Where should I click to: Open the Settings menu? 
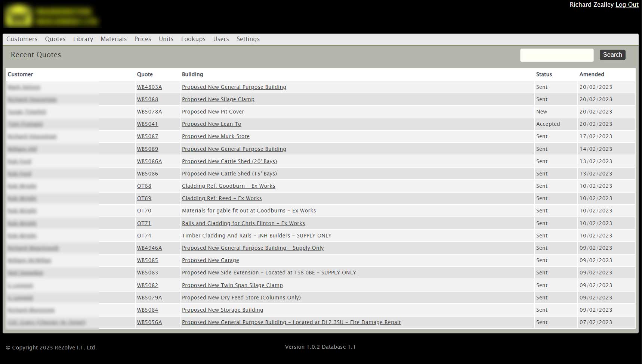[x=248, y=39]
